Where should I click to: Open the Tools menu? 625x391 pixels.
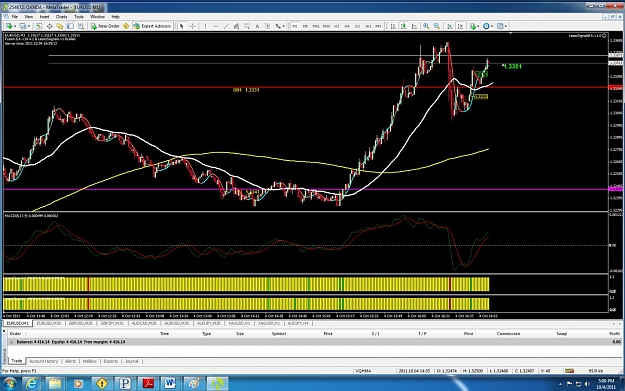tap(79, 17)
